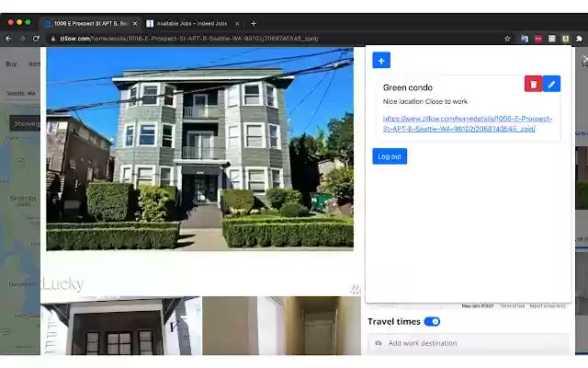Close the 1006 E Prospect St tab
This screenshot has width=588, height=368.
[135, 23]
